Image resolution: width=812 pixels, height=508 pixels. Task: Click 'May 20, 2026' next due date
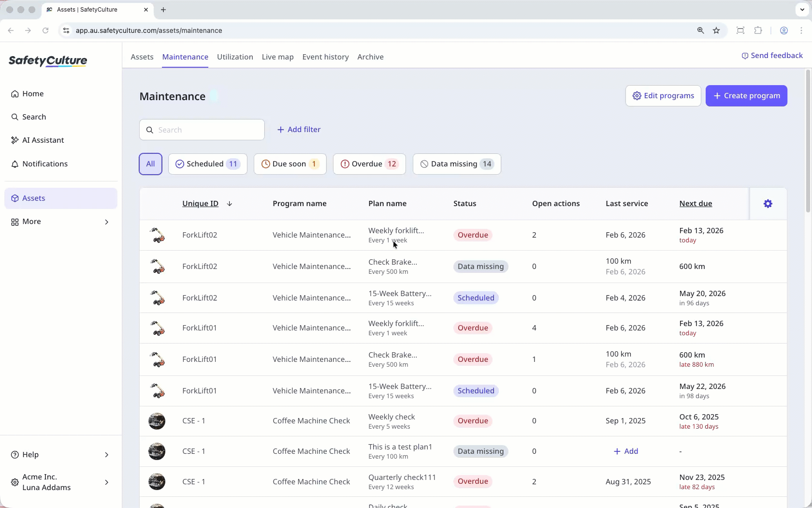[x=702, y=294]
